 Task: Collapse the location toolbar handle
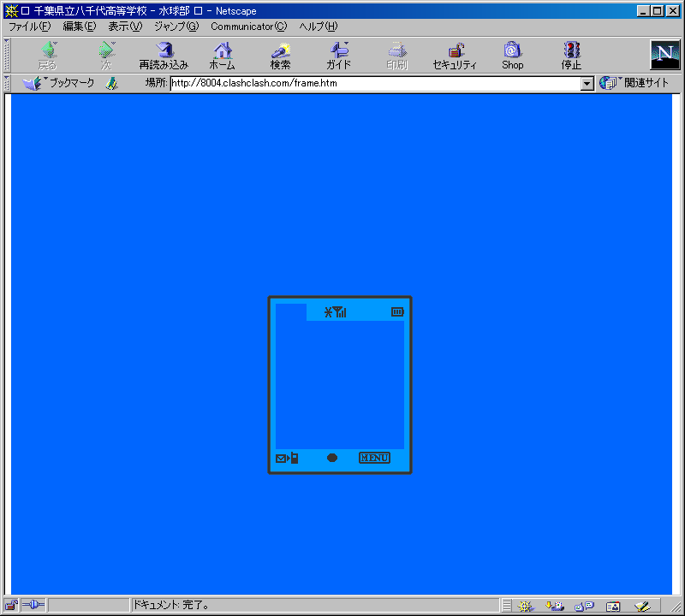click(7, 83)
